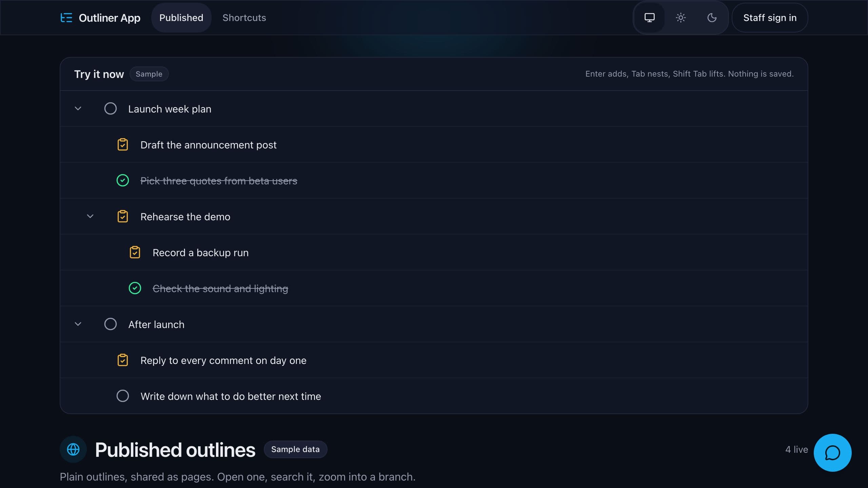
Task: Click the Sample badge next to Try it now
Action: click(149, 74)
